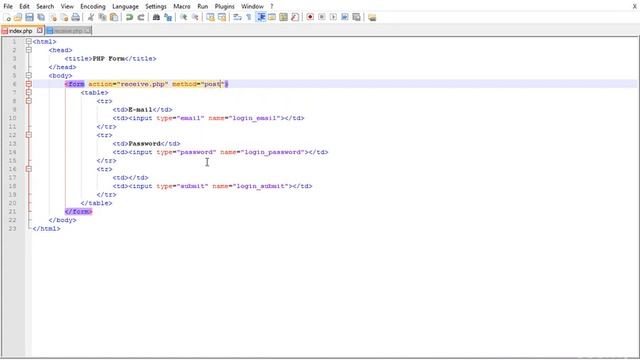Collapse the <html> fold on line 1
The width and height of the screenshot is (640, 360).
coord(29,42)
